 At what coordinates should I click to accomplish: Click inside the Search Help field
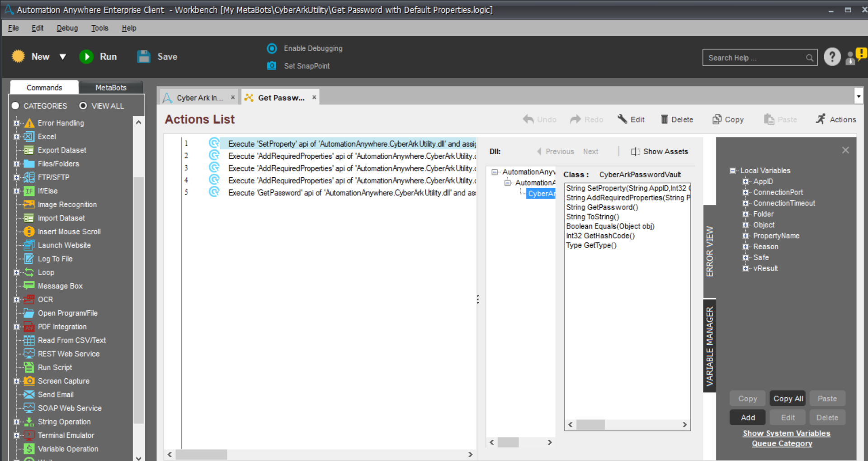point(755,57)
